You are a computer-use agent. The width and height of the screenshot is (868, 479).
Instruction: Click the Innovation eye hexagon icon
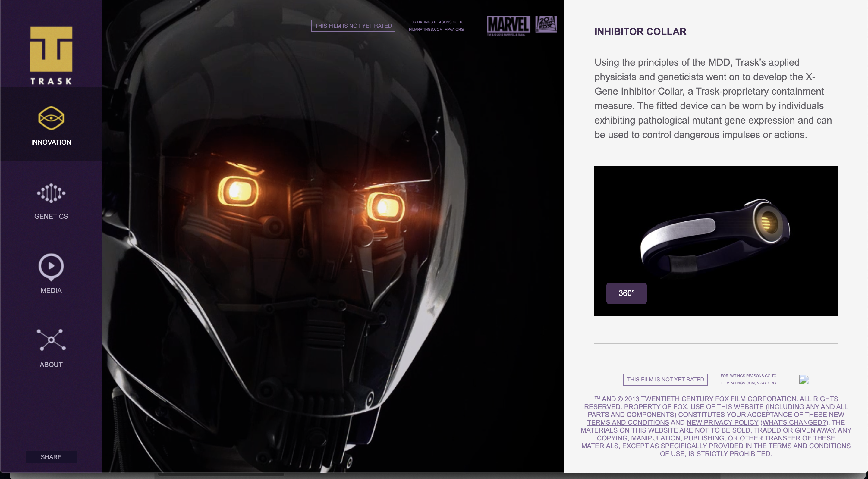(x=51, y=118)
